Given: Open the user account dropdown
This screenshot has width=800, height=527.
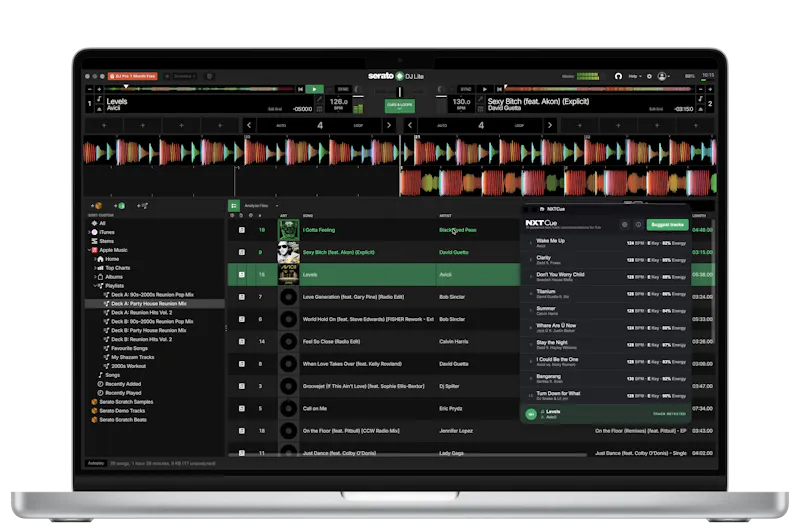Looking at the screenshot, I should 663,76.
